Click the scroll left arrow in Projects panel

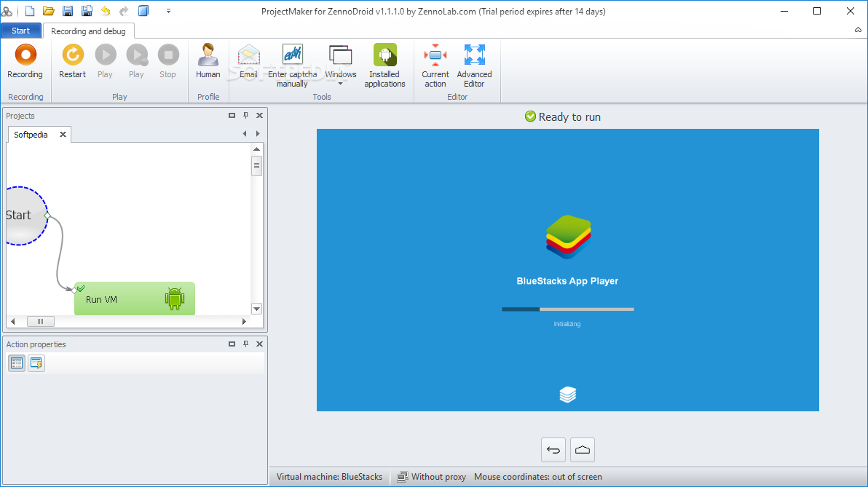(12, 322)
